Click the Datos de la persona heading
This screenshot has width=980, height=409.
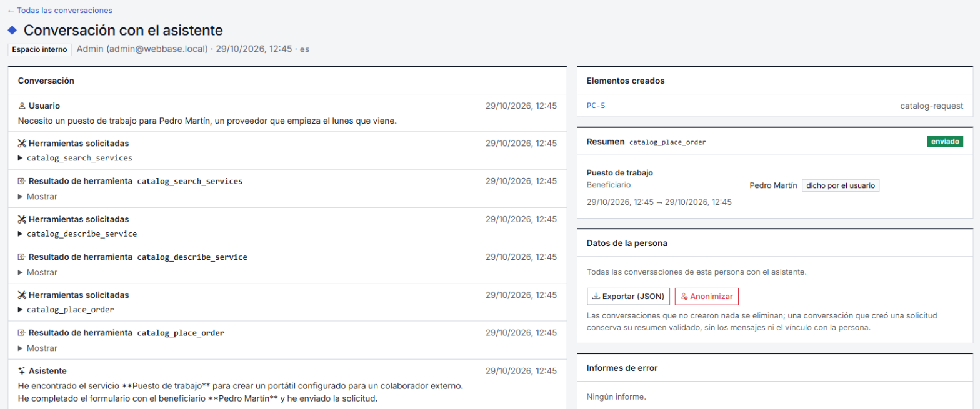[x=627, y=243]
